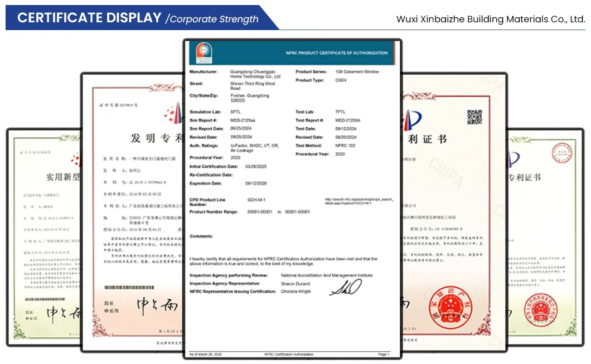This screenshot has height=364, width=591.
Task: Open the right patent certificate with QR code
Action: tap(454, 213)
